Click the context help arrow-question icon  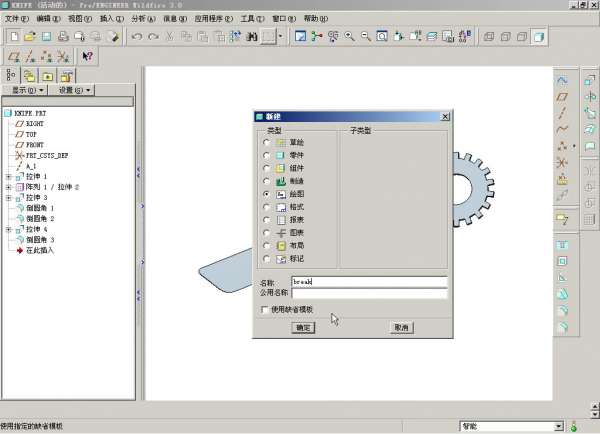88,57
